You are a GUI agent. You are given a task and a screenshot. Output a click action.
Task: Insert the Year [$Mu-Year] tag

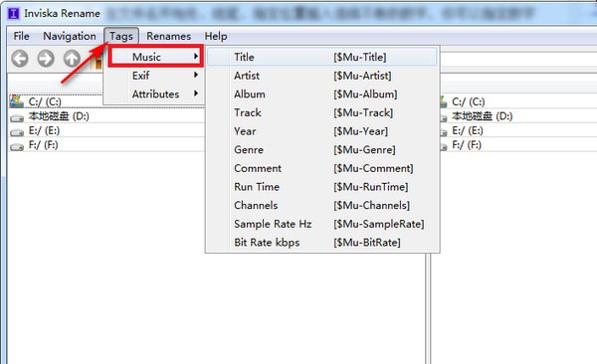[x=322, y=131]
